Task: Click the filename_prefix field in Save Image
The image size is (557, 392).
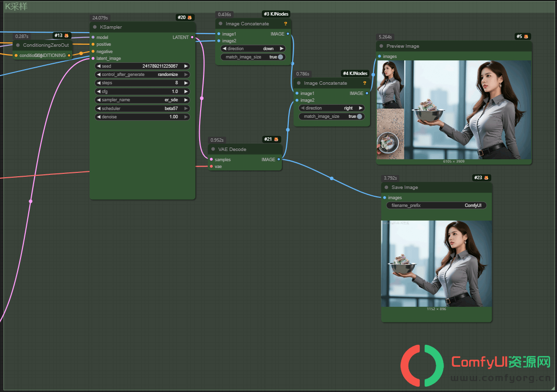Action: coord(437,205)
